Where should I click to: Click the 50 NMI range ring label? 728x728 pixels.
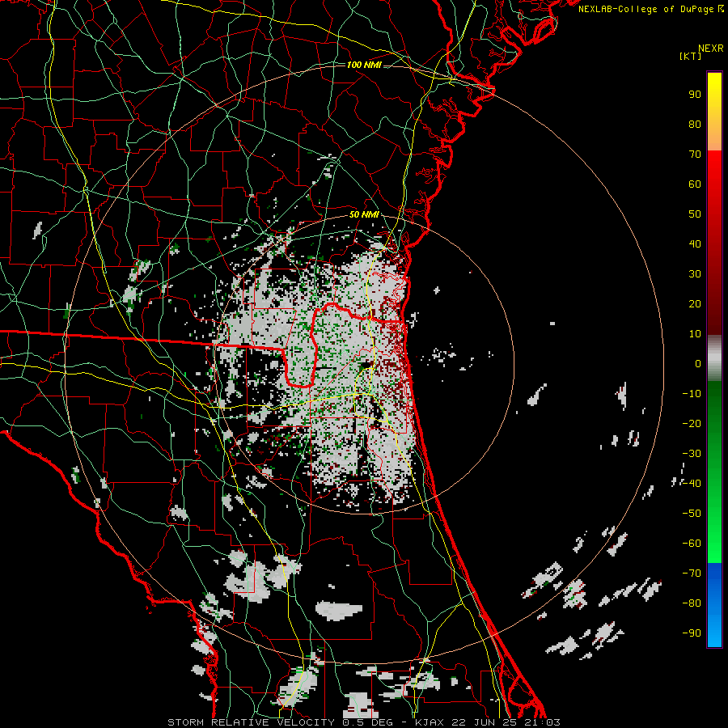tap(364, 214)
